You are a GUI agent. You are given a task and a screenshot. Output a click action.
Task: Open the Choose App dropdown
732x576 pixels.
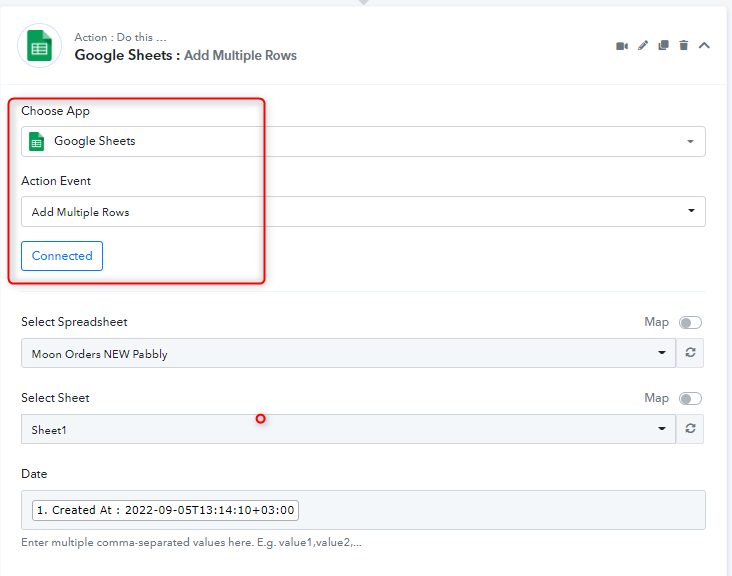[x=363, y=142]
